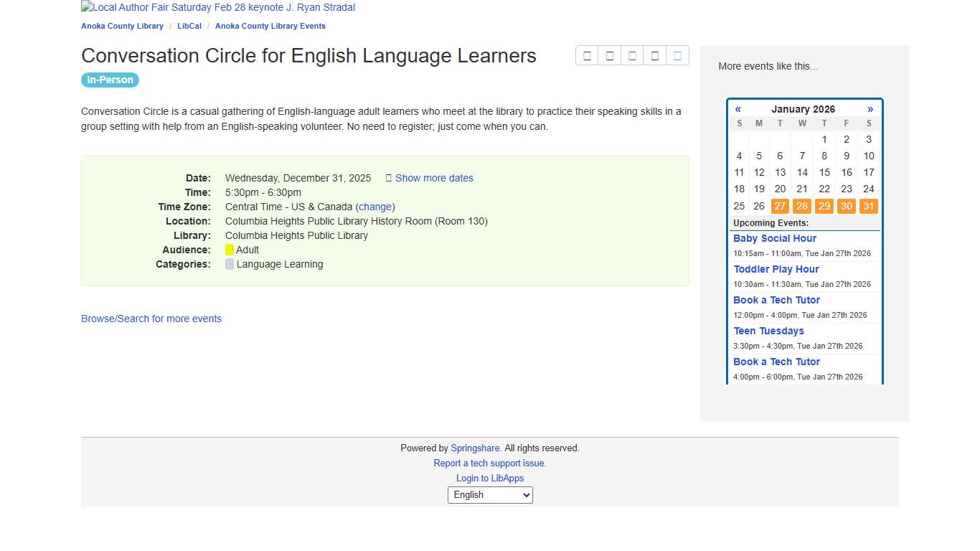Image resolution: width=980 pixels, height=551 pixels.
Task: Open the English language selector dropdown
Action: click(490, 494)
